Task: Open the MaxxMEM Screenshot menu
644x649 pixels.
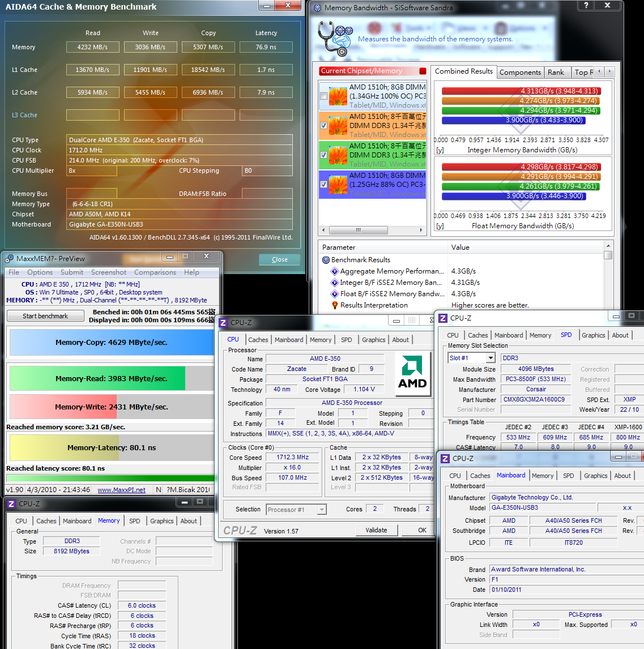Action: 108,272
